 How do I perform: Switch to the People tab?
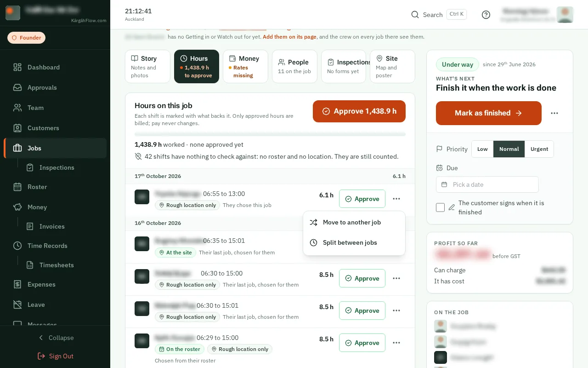coord(294,66)
